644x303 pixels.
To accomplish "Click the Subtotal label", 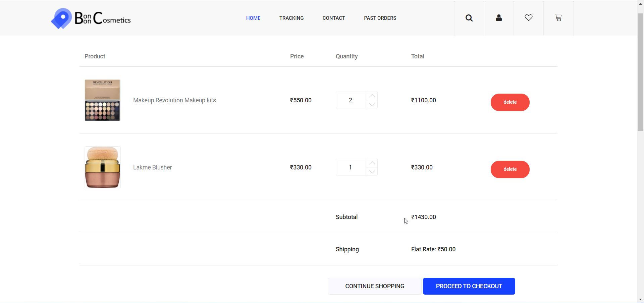I will tap(346, 217).
